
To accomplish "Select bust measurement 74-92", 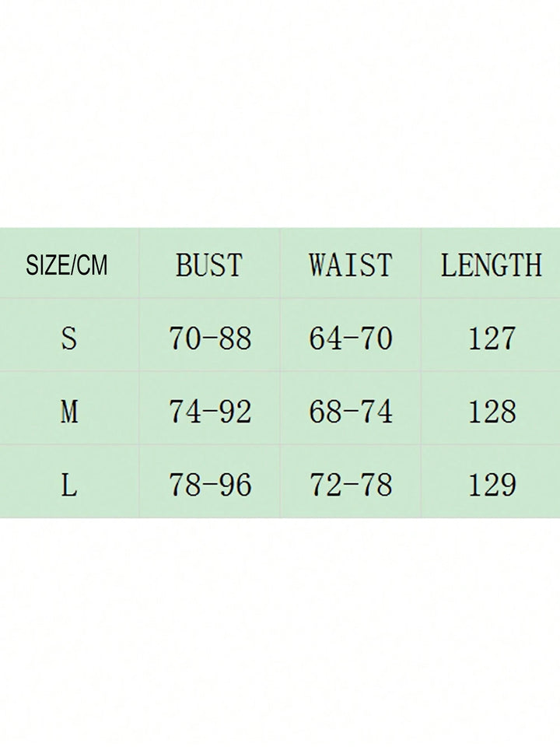I will 210,412.
